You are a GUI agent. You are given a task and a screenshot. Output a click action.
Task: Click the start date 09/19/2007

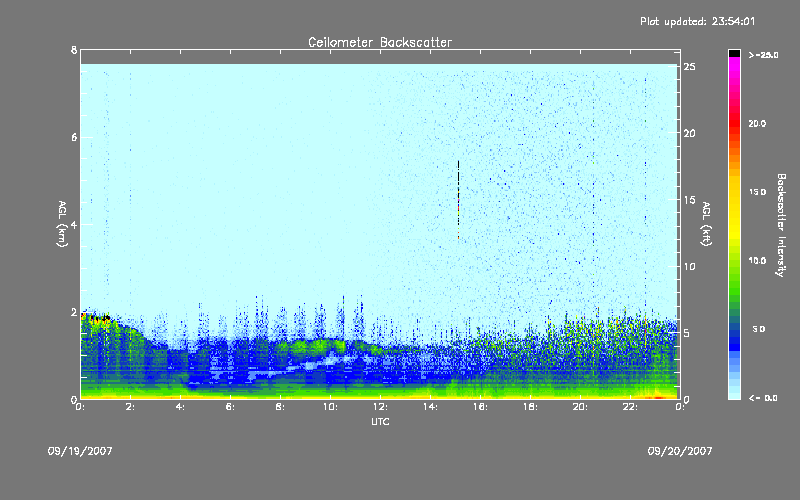80,451
